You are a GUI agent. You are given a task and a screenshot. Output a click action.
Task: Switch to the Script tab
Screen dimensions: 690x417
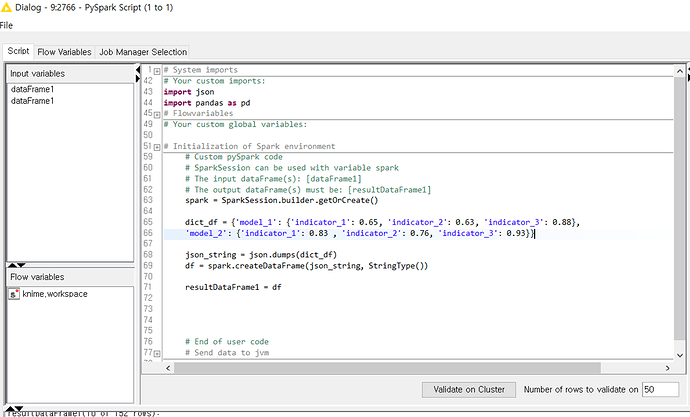point(18,51)
